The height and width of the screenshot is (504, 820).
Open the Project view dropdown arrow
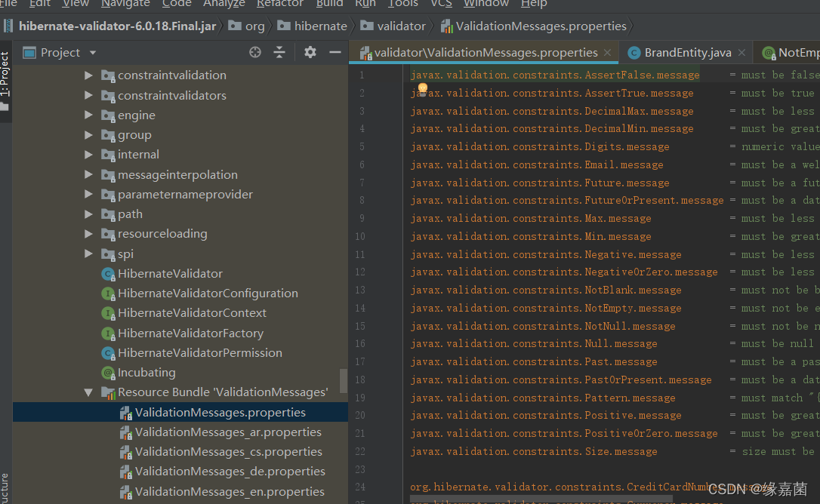tap(93, 53)
